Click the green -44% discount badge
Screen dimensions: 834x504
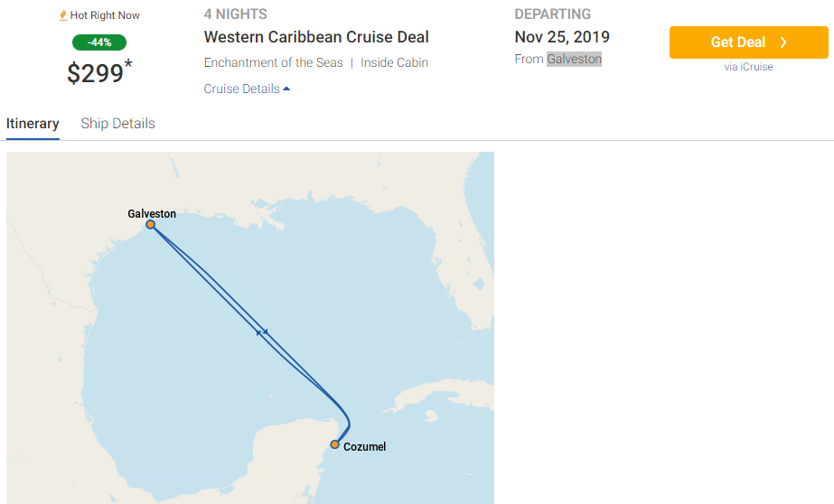(99, 42)
